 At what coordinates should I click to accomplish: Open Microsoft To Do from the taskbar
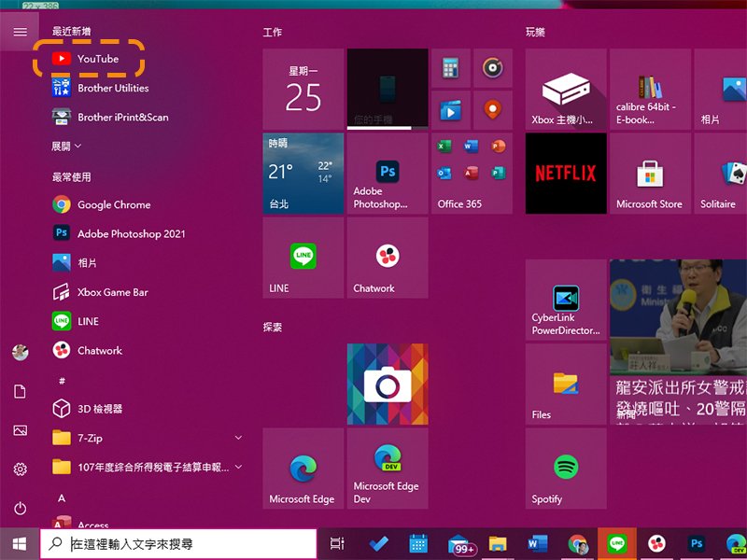pos(378,544)
